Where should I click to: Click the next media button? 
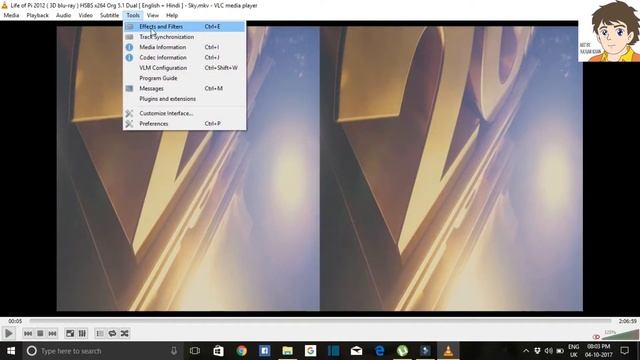[x=52, y=333]
